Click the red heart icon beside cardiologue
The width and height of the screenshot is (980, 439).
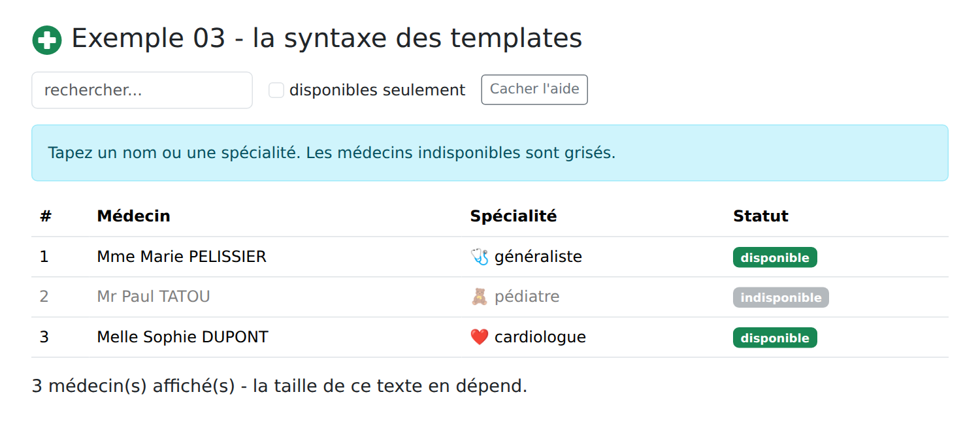(x=480, y=337)
